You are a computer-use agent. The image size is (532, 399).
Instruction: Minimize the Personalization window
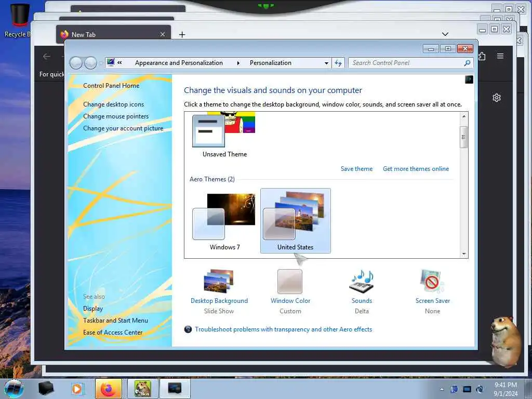431,49
